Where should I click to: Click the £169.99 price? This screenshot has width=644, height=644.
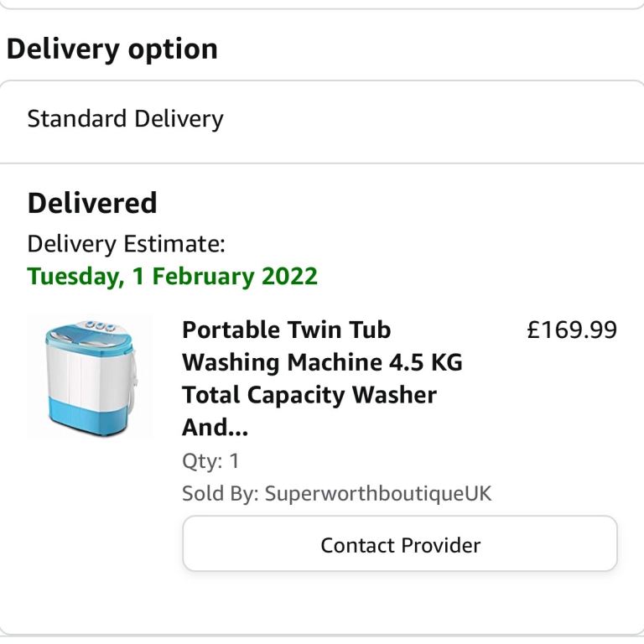pyautogui.click(x=572, y=330)
